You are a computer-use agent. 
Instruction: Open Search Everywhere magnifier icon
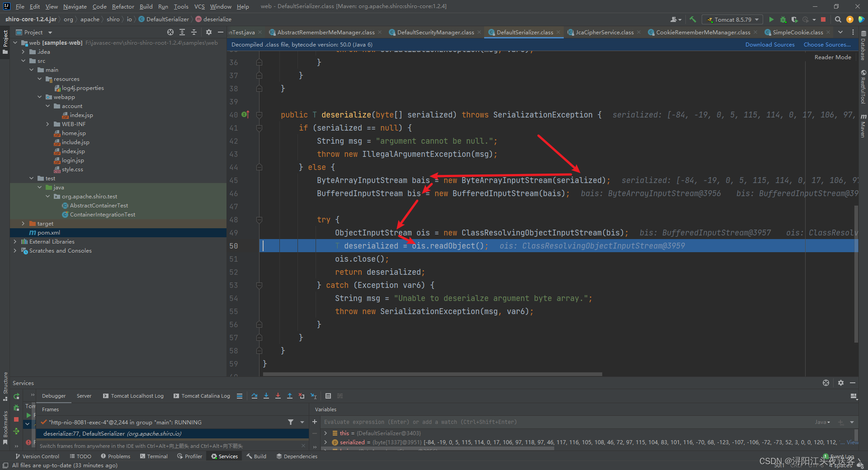tap(838, 19)
